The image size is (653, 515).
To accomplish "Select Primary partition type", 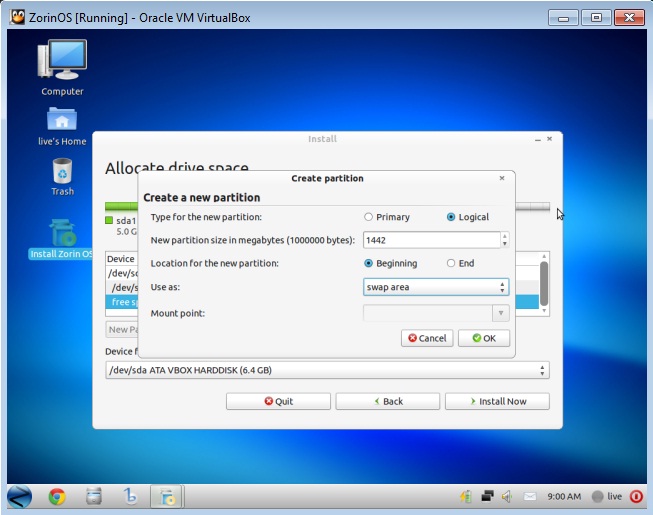I will (387, 217).
